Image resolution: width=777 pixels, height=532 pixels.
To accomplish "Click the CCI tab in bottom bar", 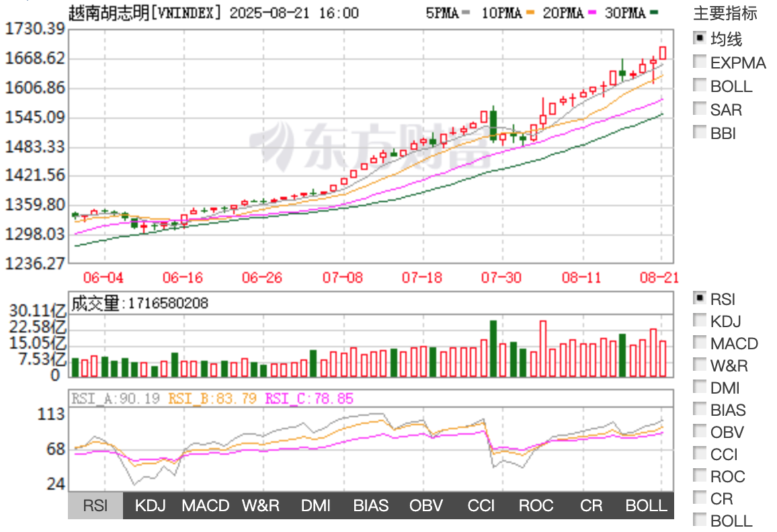I will click(481, 506).
